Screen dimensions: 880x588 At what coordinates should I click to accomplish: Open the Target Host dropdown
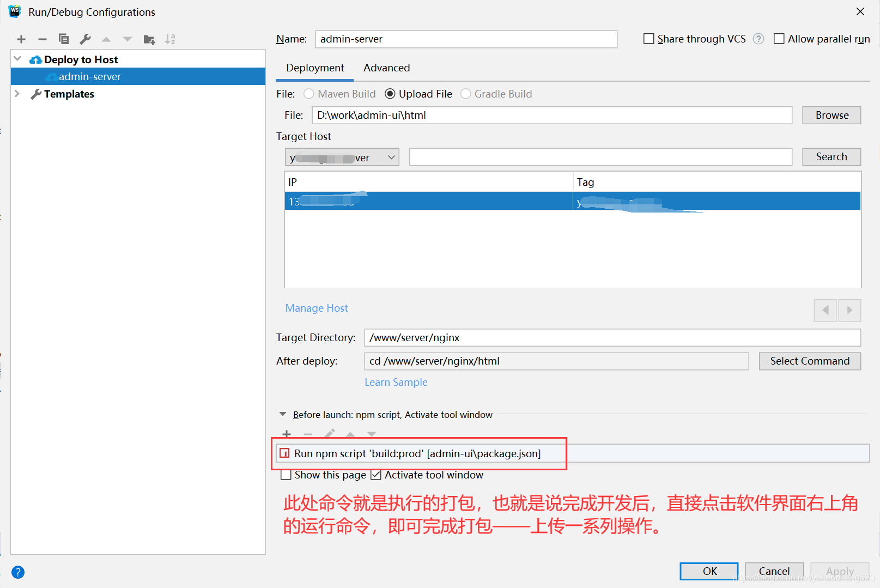click(342, 157)
